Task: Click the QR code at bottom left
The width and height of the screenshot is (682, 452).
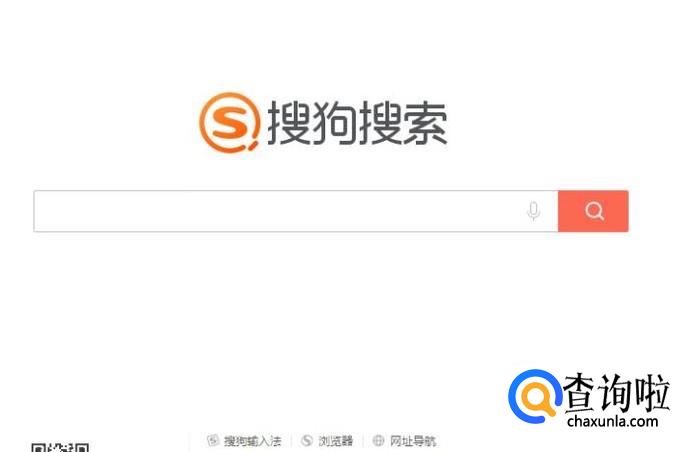Action: 60,448
